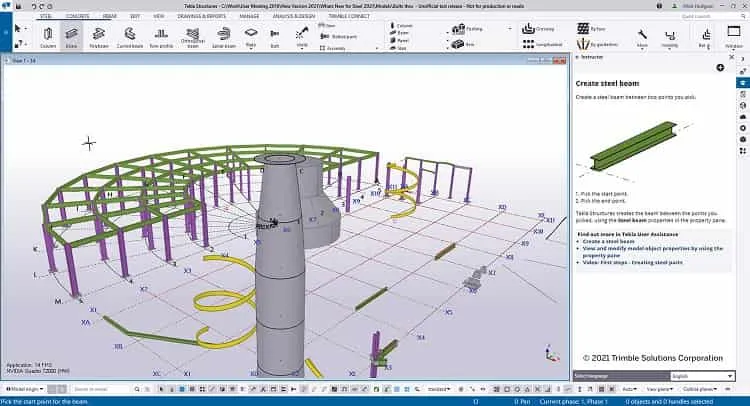The image size is (750, 406).
Task: Select the Spiral beam tool
Action: tap(223, 36)
